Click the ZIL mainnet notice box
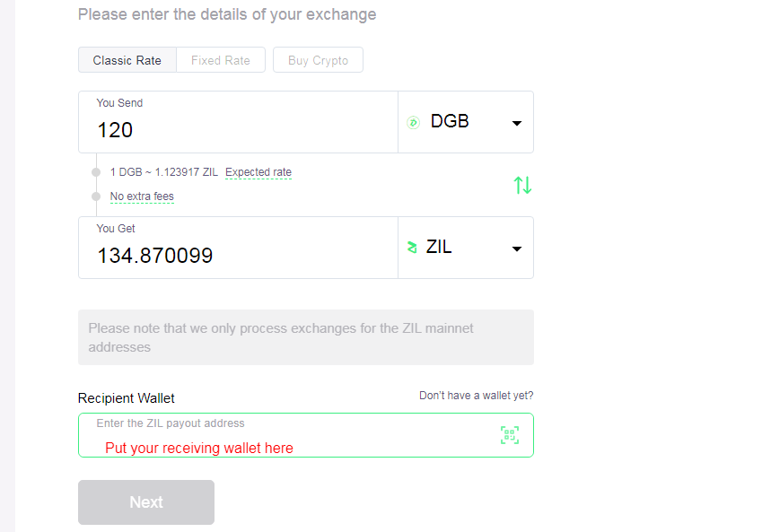762x532 pixels. coord(306,337)
